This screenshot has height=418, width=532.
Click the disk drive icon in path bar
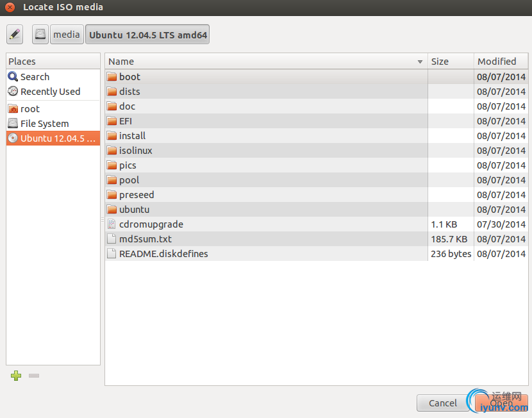[40, 34]
